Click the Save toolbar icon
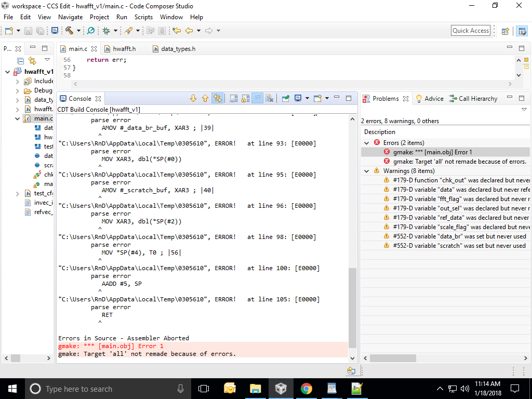Viewport: 532px width, 399px height. tap(28, 31)
